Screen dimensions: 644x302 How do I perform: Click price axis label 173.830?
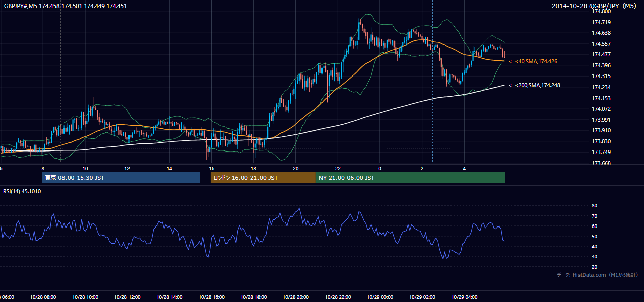pos(601,141)
